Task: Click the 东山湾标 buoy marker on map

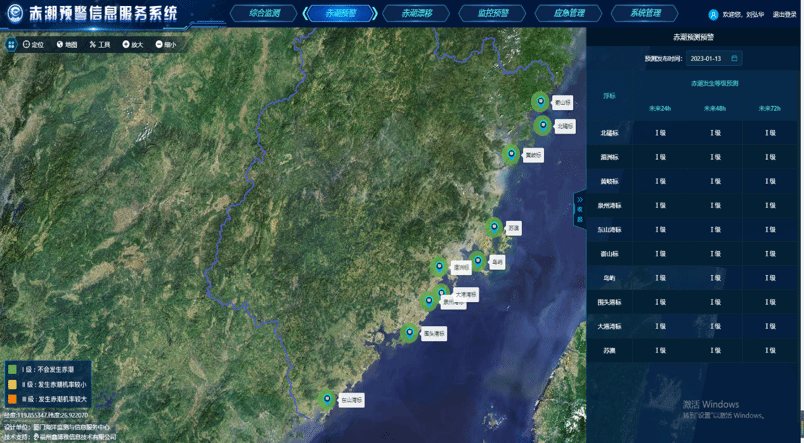Action: coord(327,400)
